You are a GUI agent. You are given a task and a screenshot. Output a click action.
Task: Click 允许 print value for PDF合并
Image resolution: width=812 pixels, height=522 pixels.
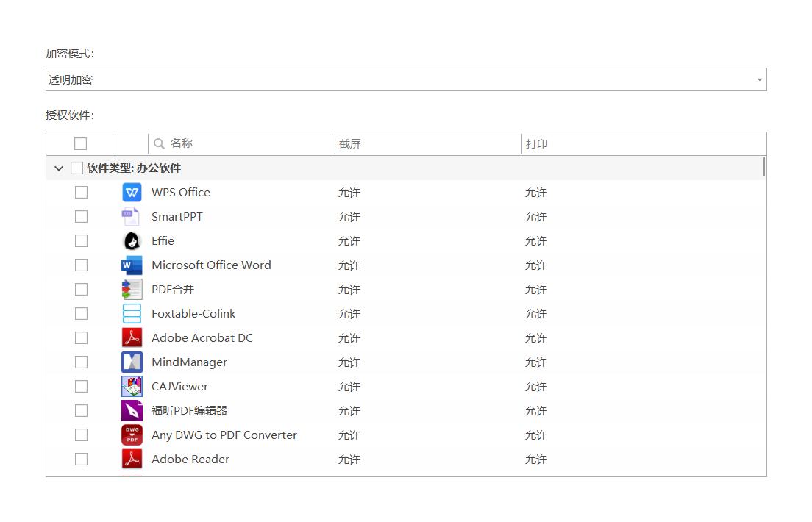(x=536, y=290)
